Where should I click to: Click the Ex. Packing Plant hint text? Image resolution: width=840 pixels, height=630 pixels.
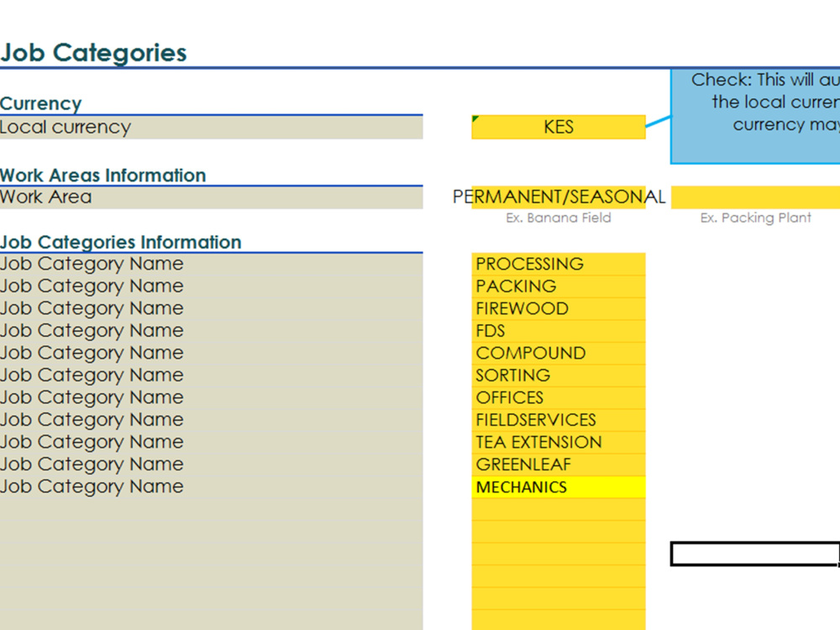(x=755, y=218)
